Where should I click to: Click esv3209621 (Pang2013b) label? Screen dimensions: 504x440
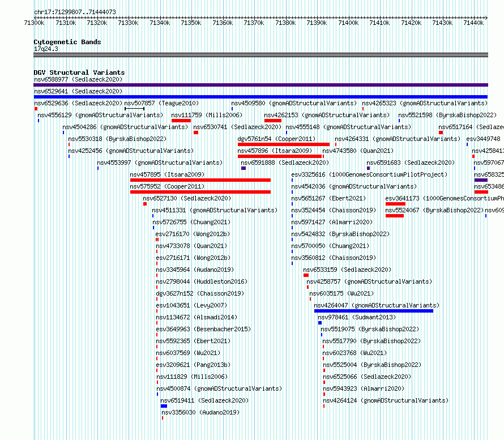[x=193, y=365]
